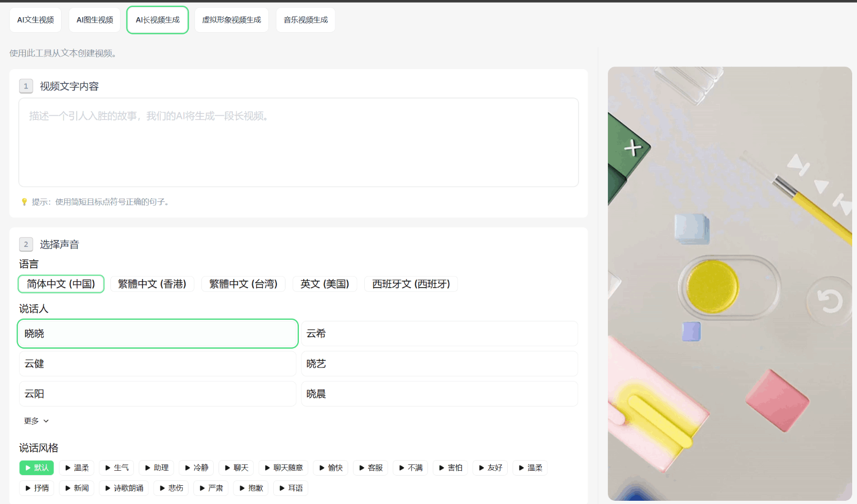Viewport: 857px width, 504px height.
Task: Select the 默认 speaking style button
Action: 36,468
